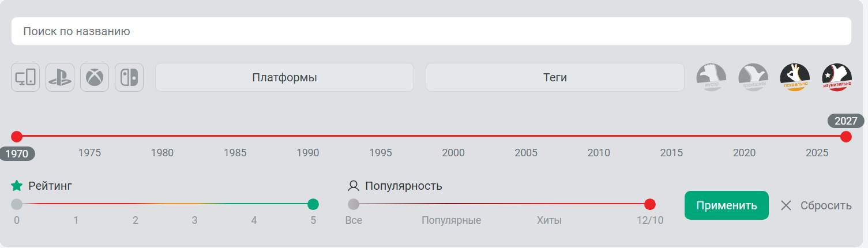Toggle the PC platform filter icon

pos(25,77)
